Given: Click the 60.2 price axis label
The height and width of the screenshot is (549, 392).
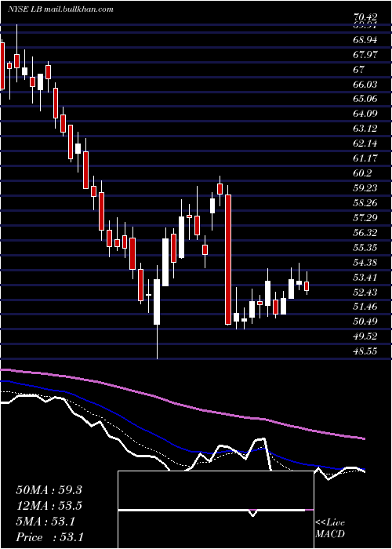Looking at the screenshot, I should click(363, 173).
